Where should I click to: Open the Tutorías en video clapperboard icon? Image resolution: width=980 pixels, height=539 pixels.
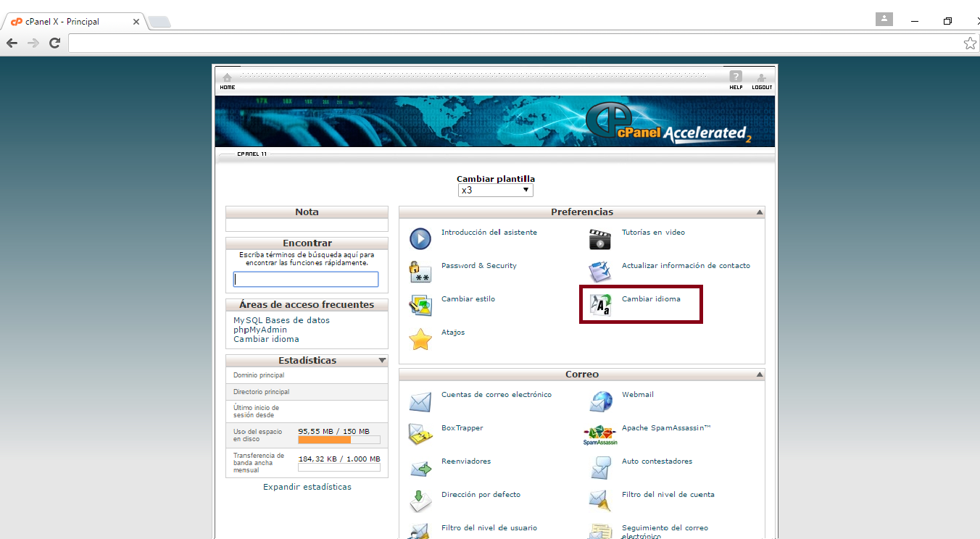[600, 238]
